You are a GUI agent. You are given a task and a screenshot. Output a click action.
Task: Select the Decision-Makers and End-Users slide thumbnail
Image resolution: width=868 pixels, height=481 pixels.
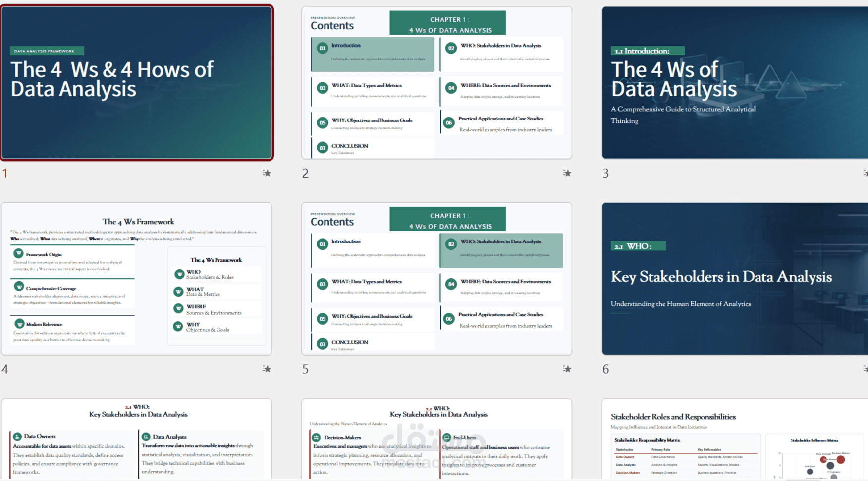(436, 439)
